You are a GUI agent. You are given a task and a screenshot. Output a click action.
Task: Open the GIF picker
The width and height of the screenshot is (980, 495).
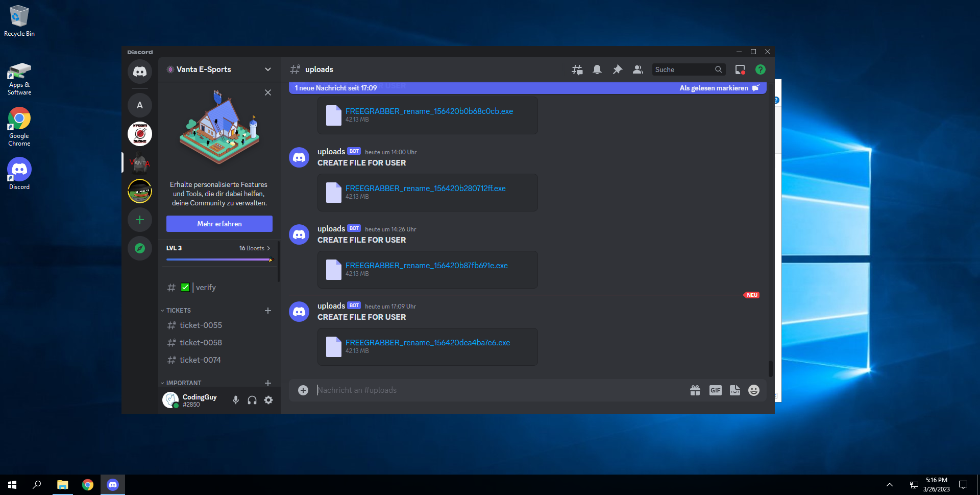tap(715, 390)
